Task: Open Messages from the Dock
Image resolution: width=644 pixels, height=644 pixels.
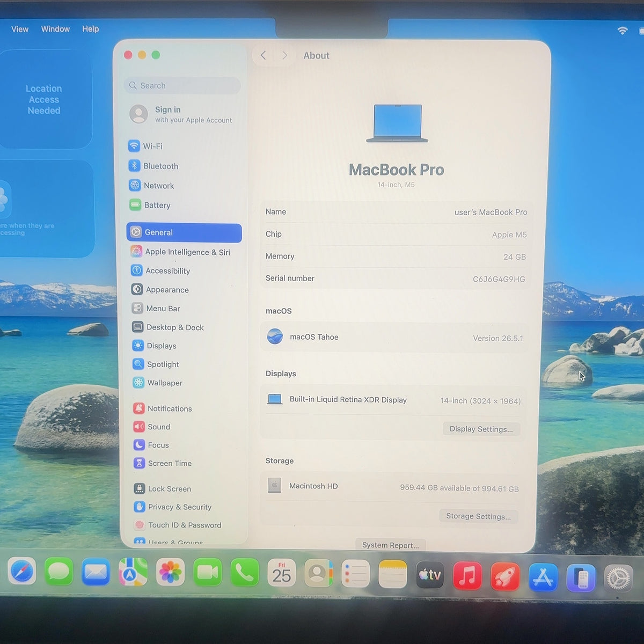Action: tap(59, 573)
